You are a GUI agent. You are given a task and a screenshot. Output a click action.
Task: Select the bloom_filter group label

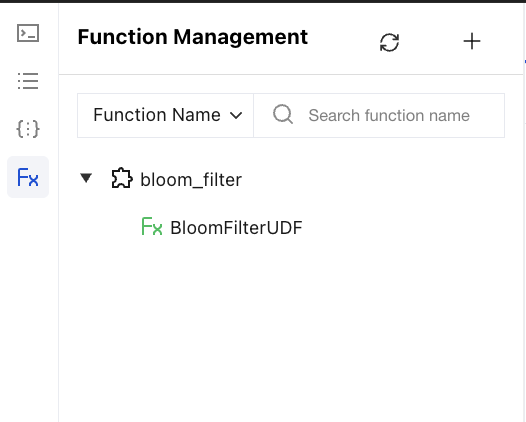191,180
